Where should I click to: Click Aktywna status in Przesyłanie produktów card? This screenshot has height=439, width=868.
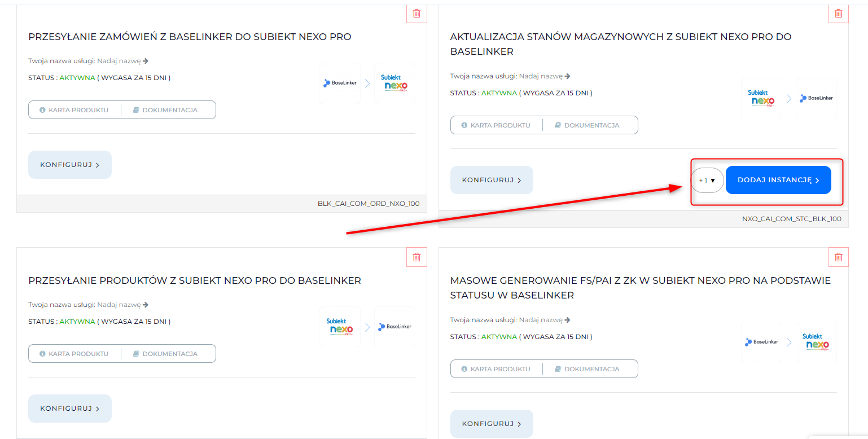[x=77, y=322]
